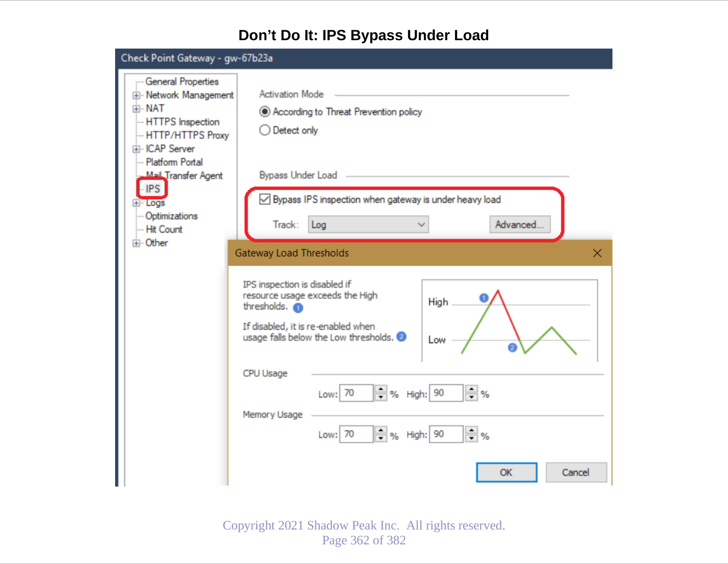Click the Memory Usage Low value field
The height and width of the screenshot is (564, 728).
[x=356, y=434]
